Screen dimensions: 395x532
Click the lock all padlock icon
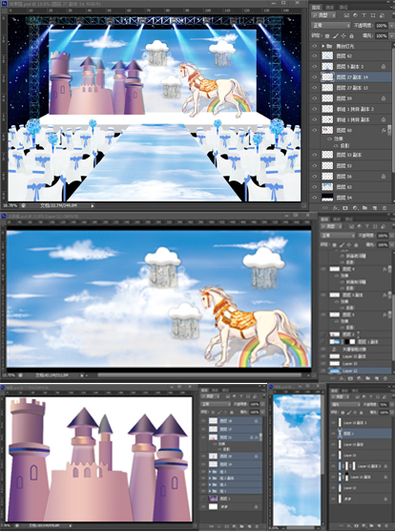351,35
